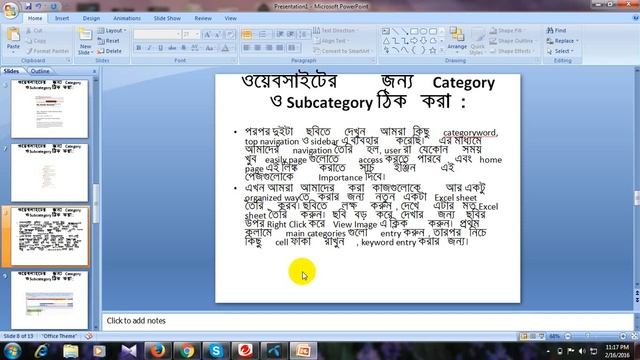The width and height of the screenshot is (640, 360).
Task: Open the Shape Fill menu
Action: click(x=507, y=31)
